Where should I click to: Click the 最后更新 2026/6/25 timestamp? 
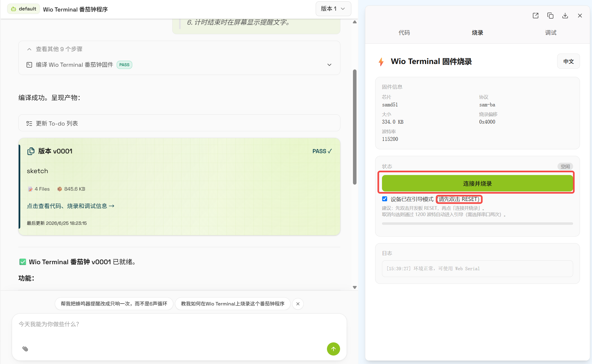point(57,223)
